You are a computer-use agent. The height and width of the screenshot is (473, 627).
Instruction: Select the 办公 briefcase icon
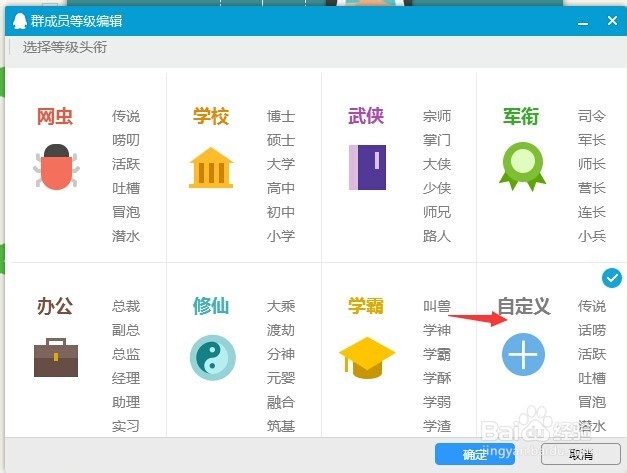56,357
